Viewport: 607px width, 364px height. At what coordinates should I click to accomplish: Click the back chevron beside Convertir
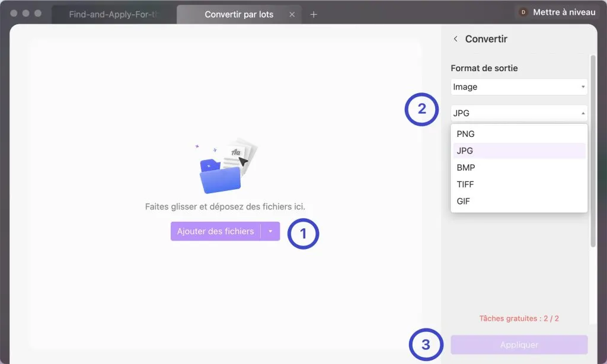tap(455, 39)
